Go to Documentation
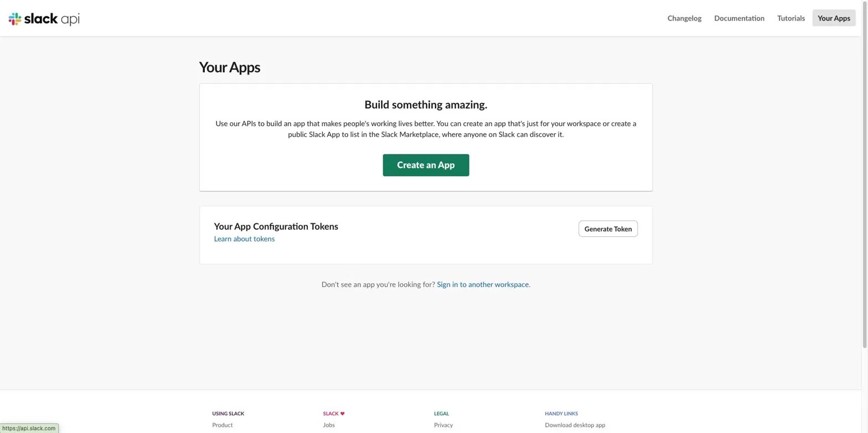The image size is (868, 433). pyautogui.click(x=739, y=18)
